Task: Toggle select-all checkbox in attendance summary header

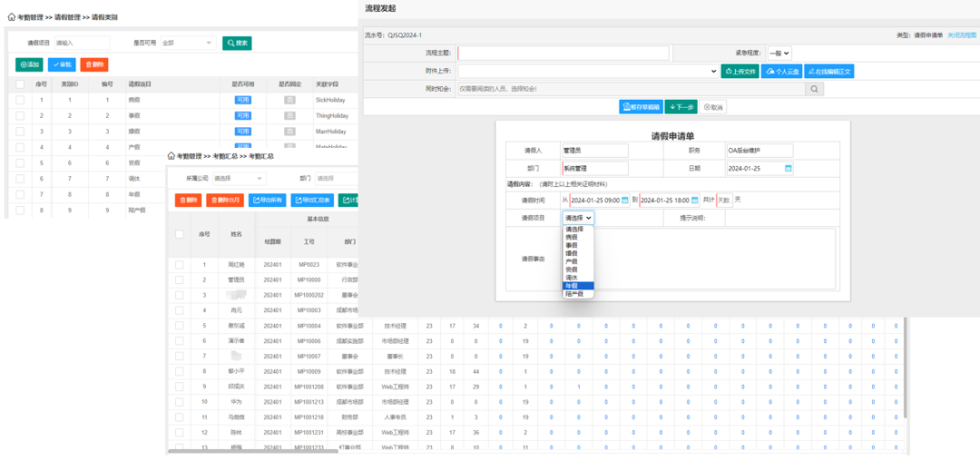Action: coord(180,234)
